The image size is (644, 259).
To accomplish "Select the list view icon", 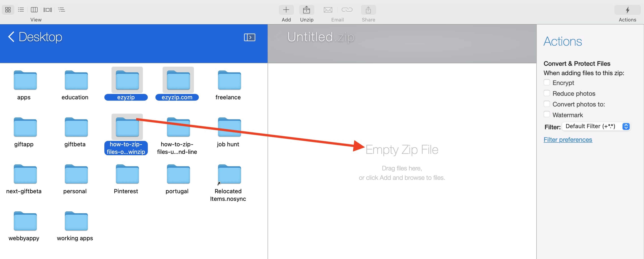I will [x=21, y=9].
